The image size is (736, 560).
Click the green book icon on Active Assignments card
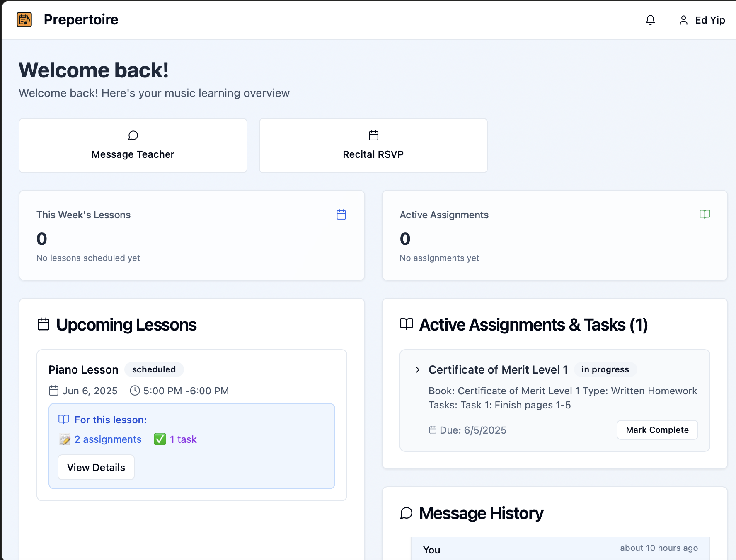[705, 214]
